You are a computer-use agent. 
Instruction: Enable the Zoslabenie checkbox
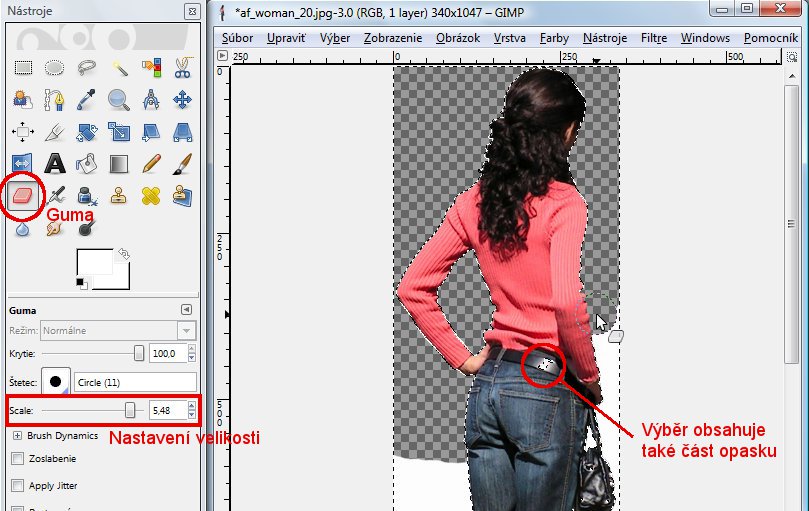tap(18, 458)
